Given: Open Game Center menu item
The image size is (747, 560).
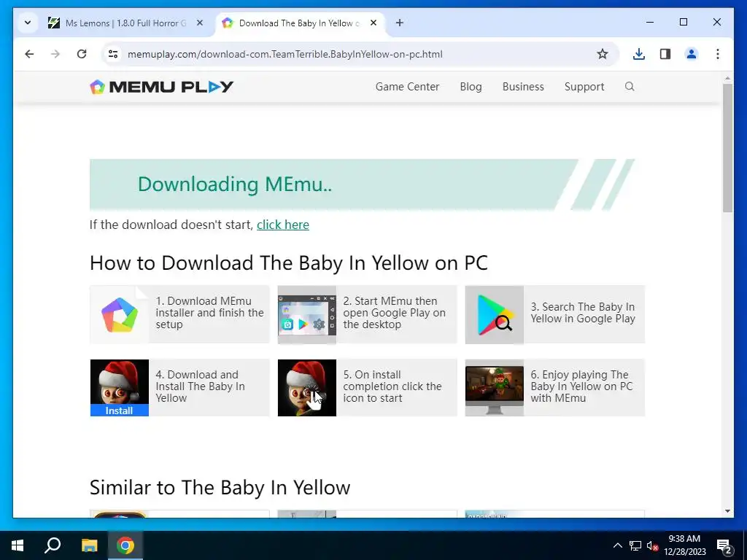Looking at the screenshot, I should pyautogui.click(x=407, y=87).
